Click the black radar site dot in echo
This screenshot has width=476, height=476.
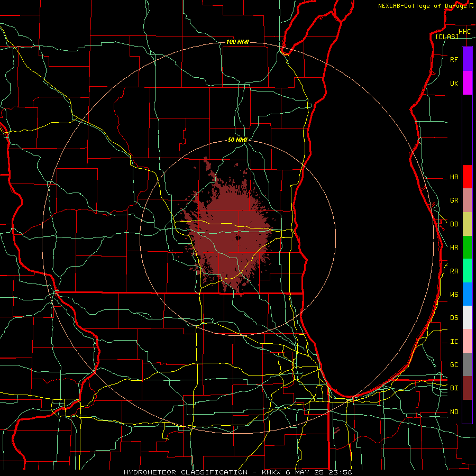[239, 237]
